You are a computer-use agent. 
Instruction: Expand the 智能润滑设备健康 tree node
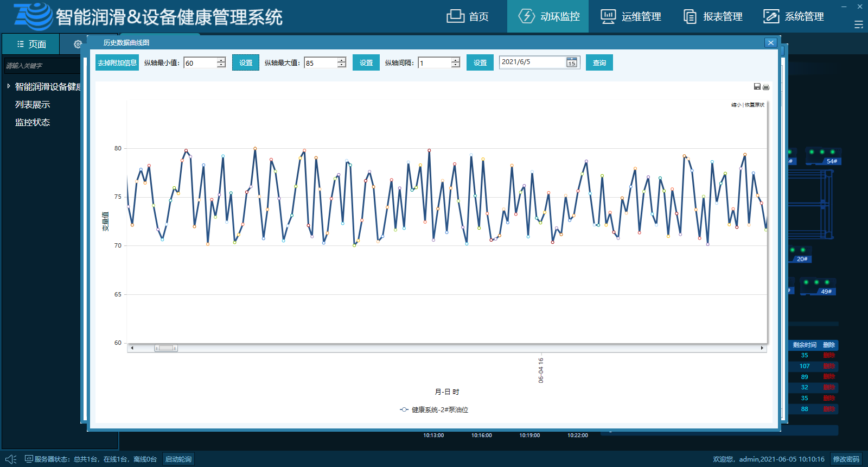[9, 86]
